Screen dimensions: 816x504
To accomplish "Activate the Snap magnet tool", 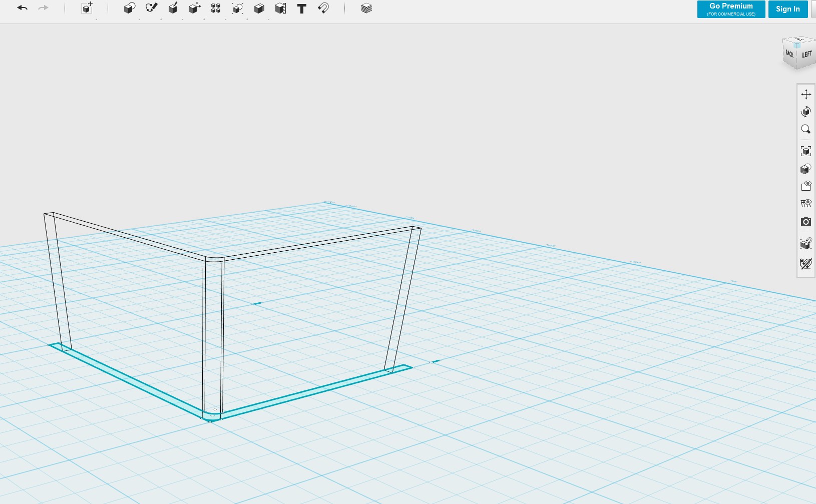I will pos(323,8).
